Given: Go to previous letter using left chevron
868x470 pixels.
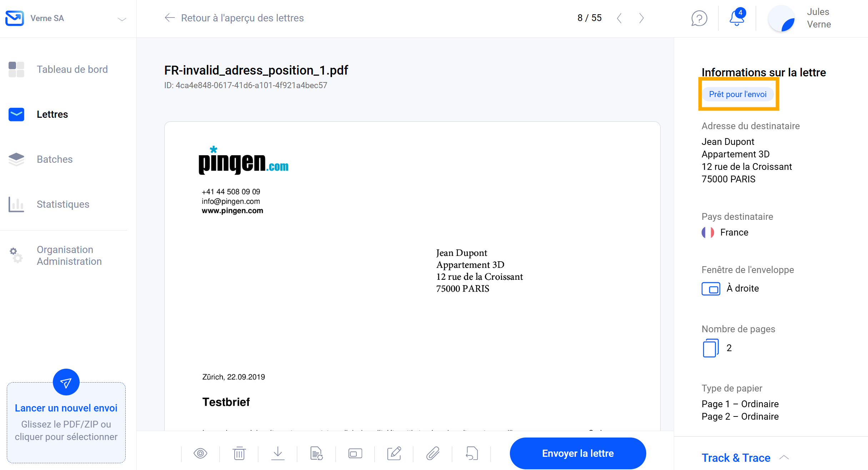Looking at the screenshot, I should click(x=619, y=18).
